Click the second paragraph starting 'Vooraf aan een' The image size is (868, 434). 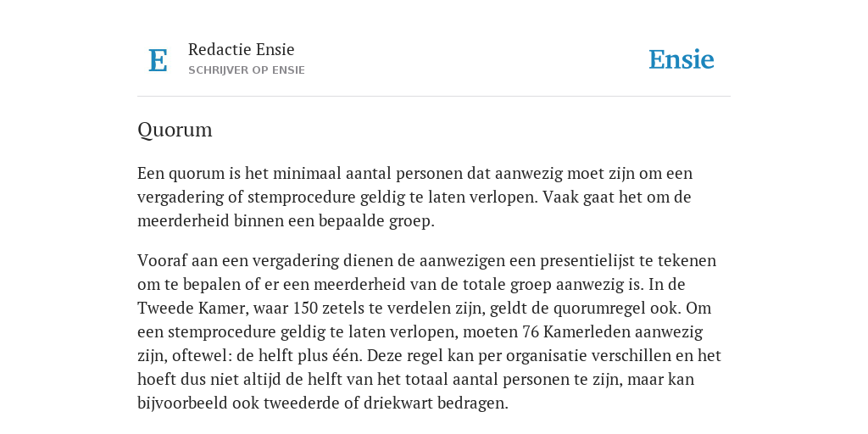[x=430, y=331]
